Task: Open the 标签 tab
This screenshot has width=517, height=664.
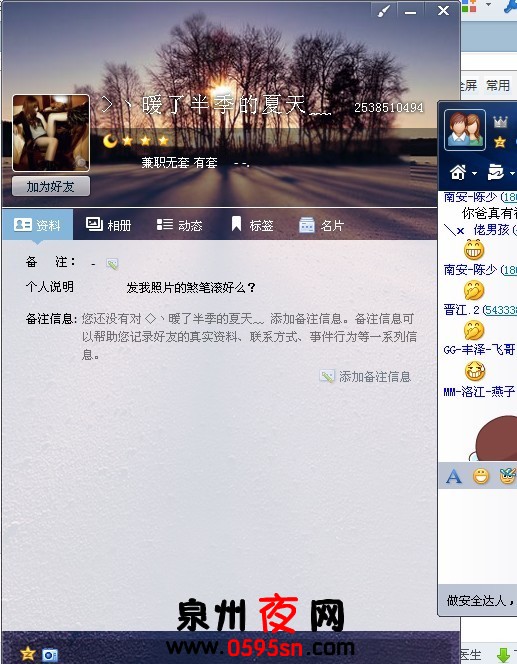Action: coord(252,225)
